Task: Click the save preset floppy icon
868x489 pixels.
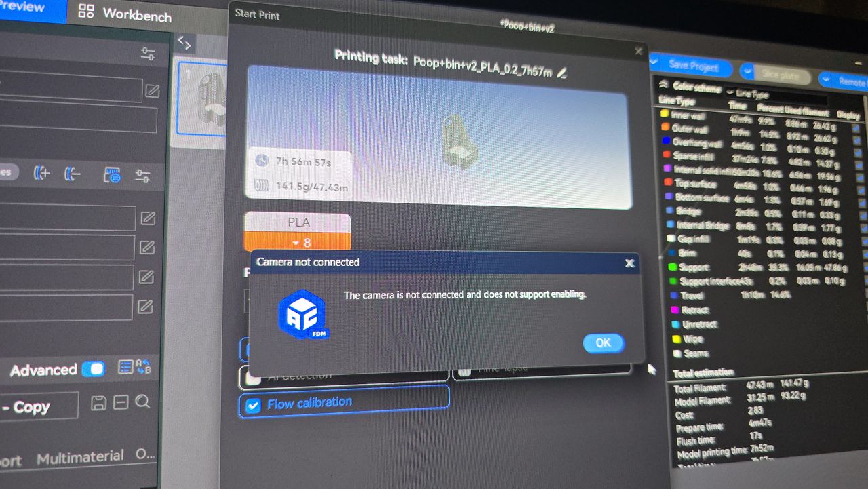Action: (x=98, y=403)
